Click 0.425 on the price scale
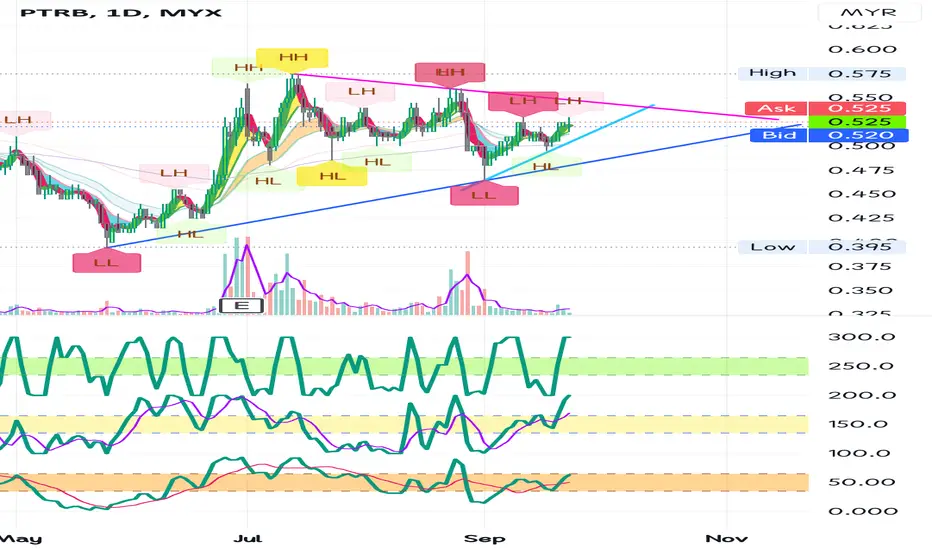Screen dimensions: 932x550 click(862, 218)
